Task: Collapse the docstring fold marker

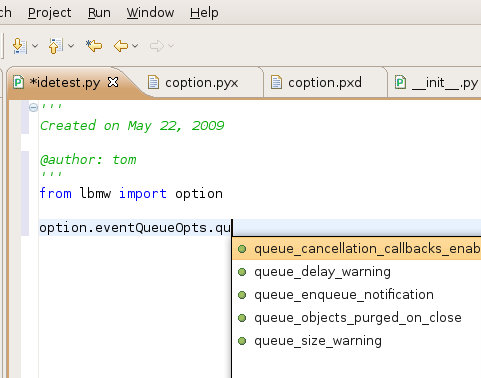Action: coord(33,107)
